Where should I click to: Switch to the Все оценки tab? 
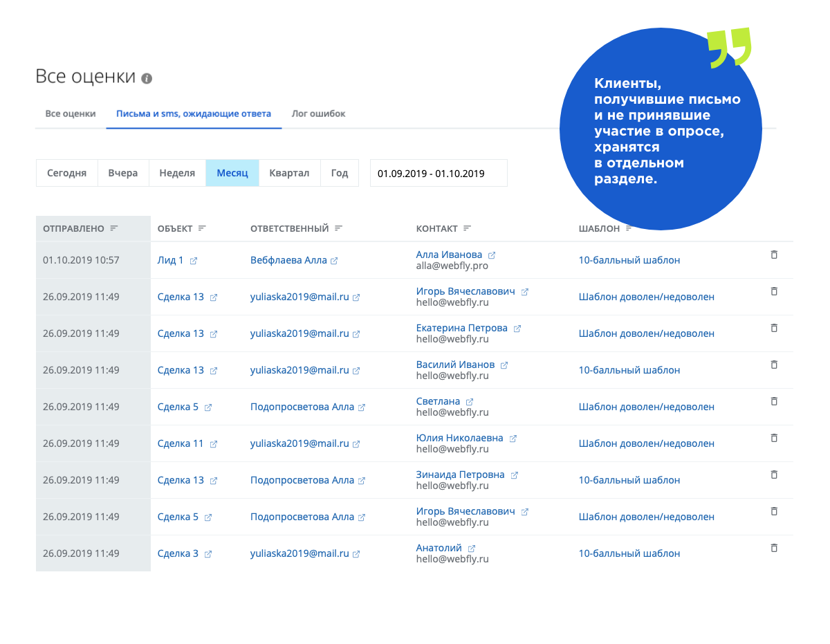pos(71,113)
